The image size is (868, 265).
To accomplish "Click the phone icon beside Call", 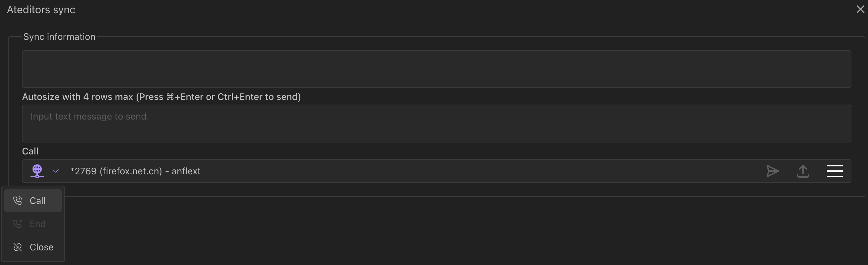I will point(18,201).
